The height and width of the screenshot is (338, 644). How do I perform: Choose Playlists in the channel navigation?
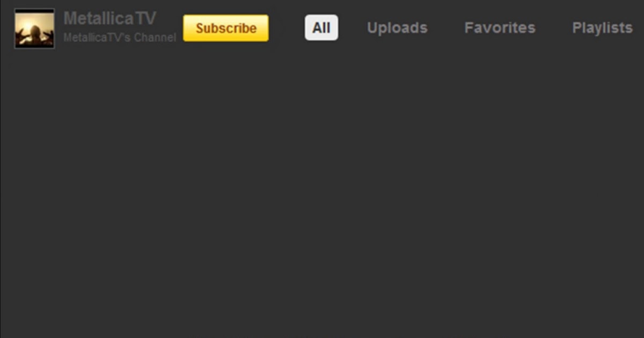602,28
